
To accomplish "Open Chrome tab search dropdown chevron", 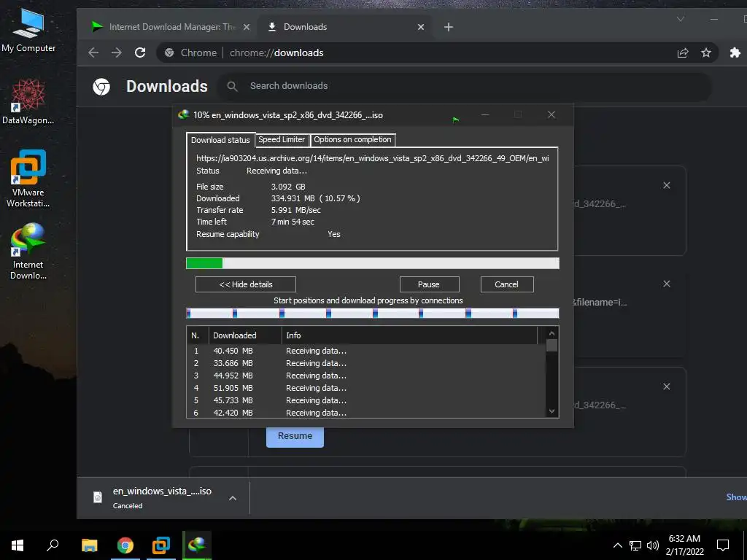I will (x=681, y=19).
